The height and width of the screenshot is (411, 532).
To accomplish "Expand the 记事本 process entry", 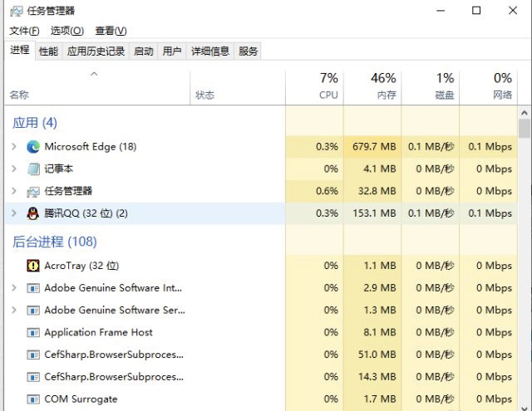I will [x=14, y=169].
